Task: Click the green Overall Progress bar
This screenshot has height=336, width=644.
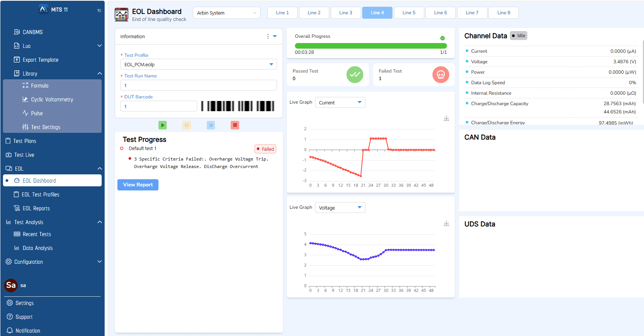Action: coord(370,46)
